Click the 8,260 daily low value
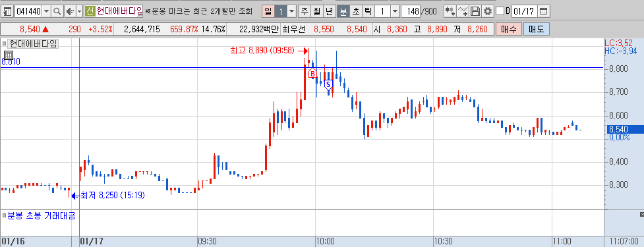644x247 pixels. (477, 30)
